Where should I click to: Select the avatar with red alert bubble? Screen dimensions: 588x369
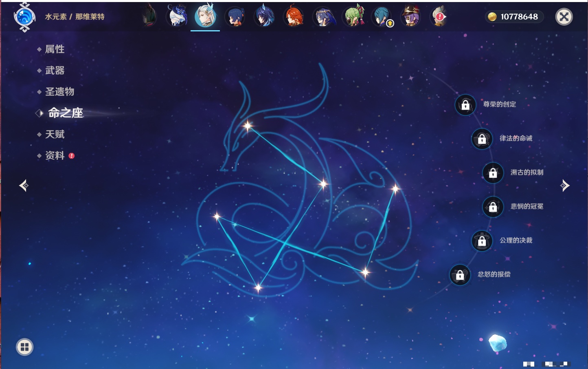pos(439,17)
